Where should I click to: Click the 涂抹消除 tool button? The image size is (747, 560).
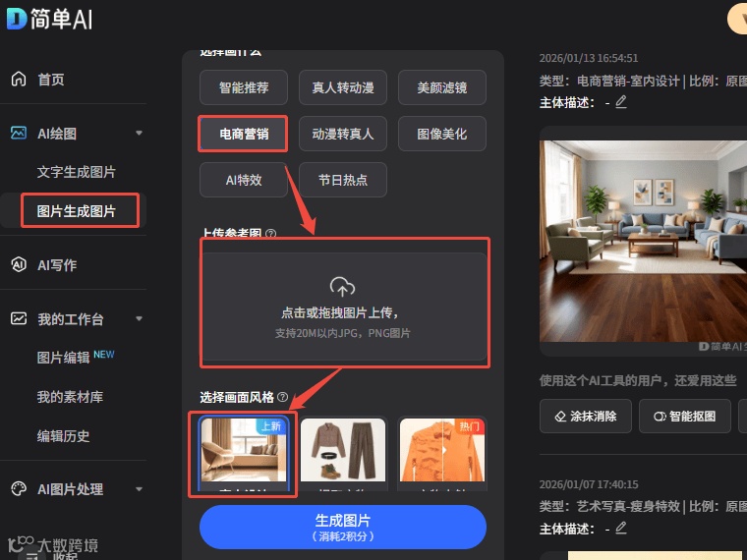(586, 417)
